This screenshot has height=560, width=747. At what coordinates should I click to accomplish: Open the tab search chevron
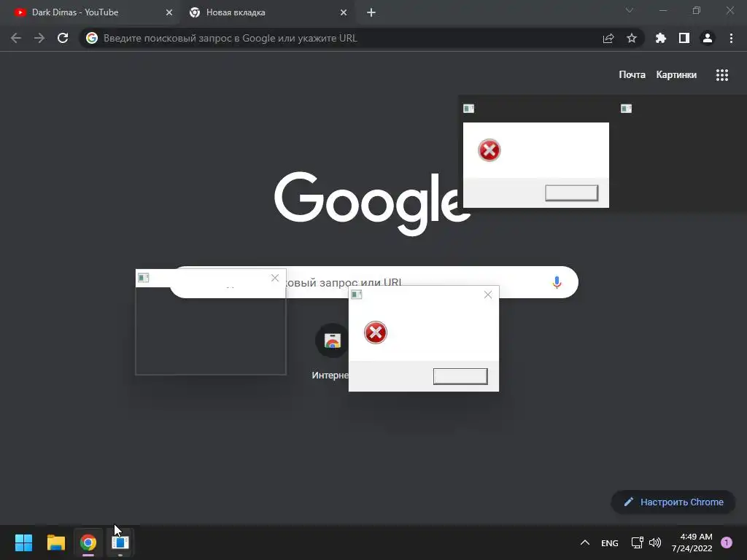630,10
